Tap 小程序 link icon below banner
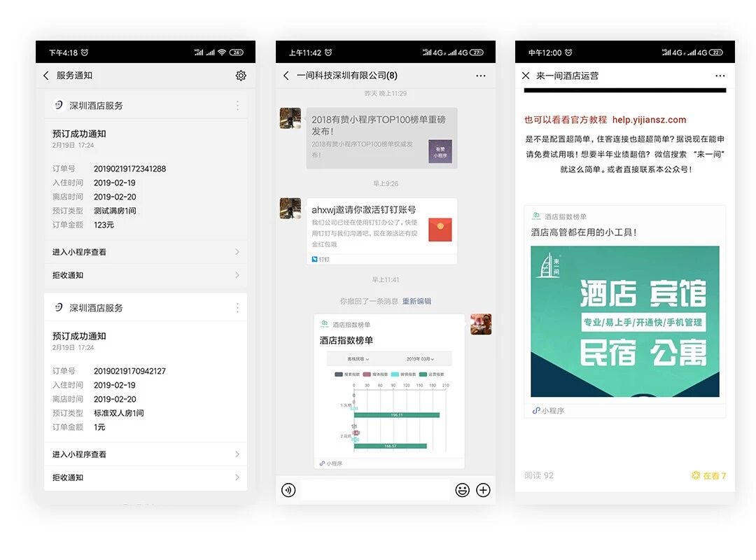The height and width of the screenshot is (560, 756). [535, 410]
